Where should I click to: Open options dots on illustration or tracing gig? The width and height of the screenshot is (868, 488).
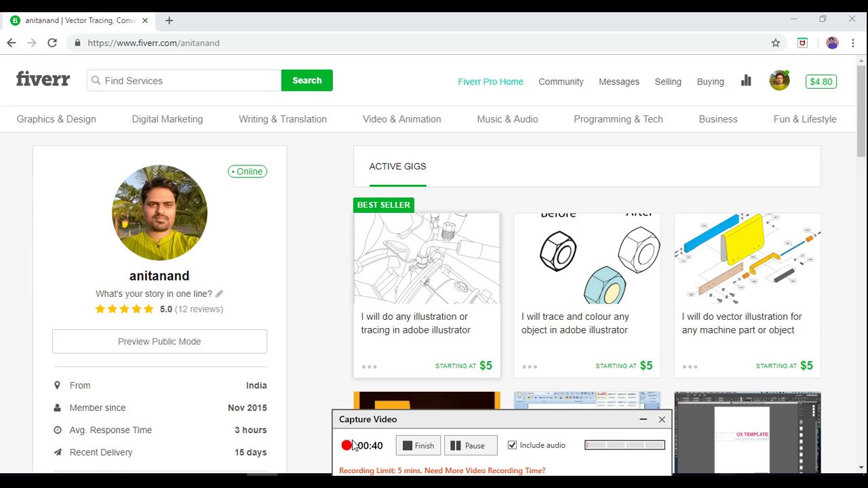369,367
